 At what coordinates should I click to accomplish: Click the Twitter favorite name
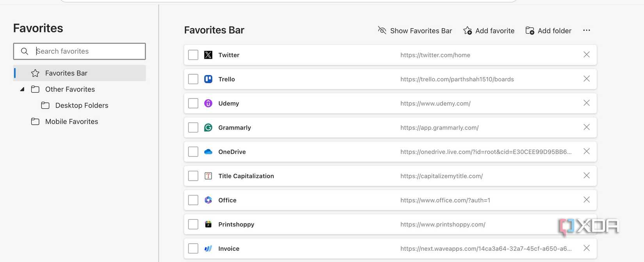(229, 55)
